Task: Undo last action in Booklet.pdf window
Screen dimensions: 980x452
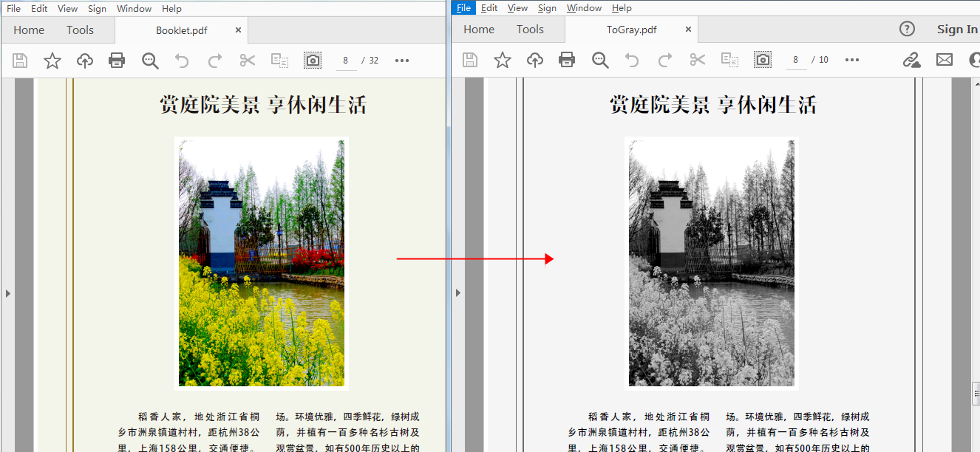Action: (x=182, y=61)
